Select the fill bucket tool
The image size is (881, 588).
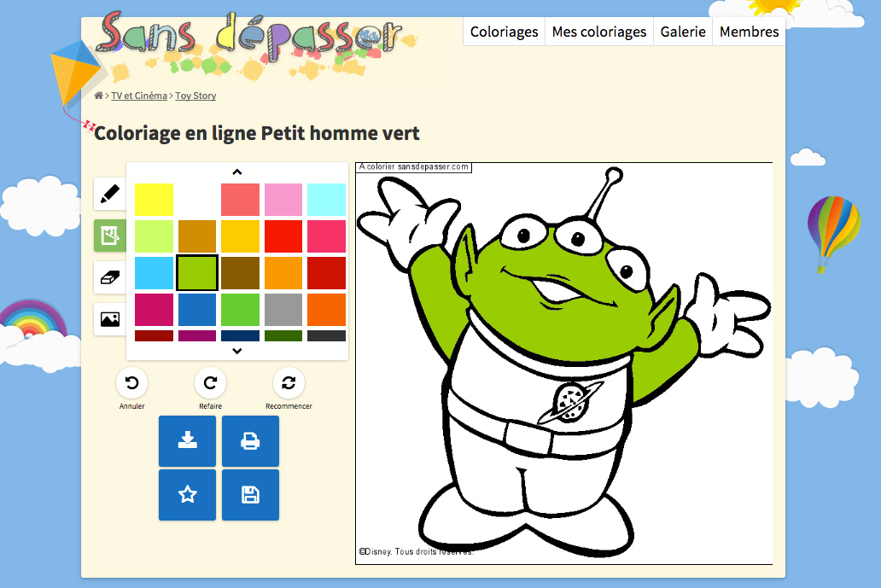pos(109,236)
